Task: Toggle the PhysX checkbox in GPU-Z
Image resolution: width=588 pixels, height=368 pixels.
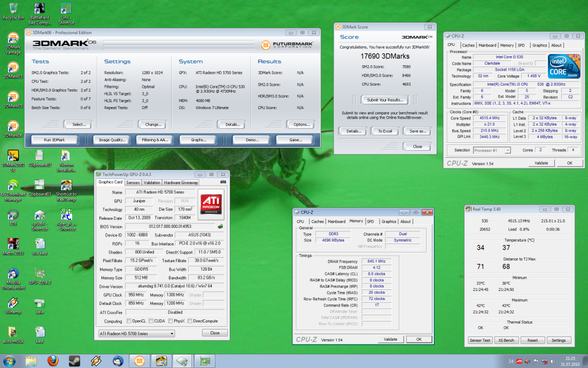Action: click(x=171, y=321)
